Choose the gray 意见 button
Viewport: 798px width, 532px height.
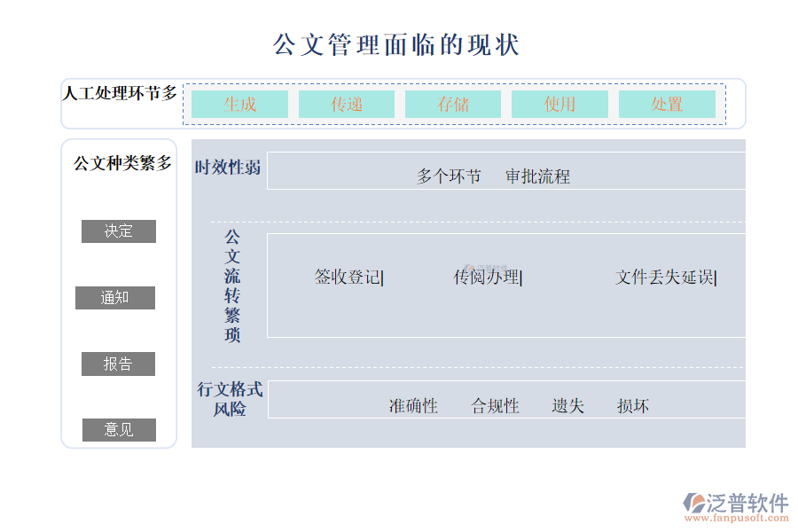click(119, 430)
